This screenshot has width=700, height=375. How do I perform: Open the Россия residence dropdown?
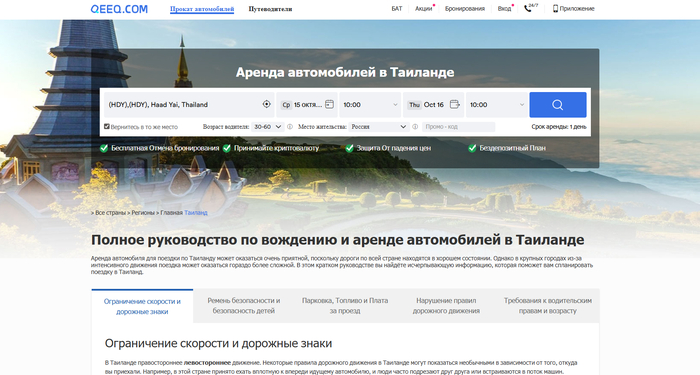point(379,127)
